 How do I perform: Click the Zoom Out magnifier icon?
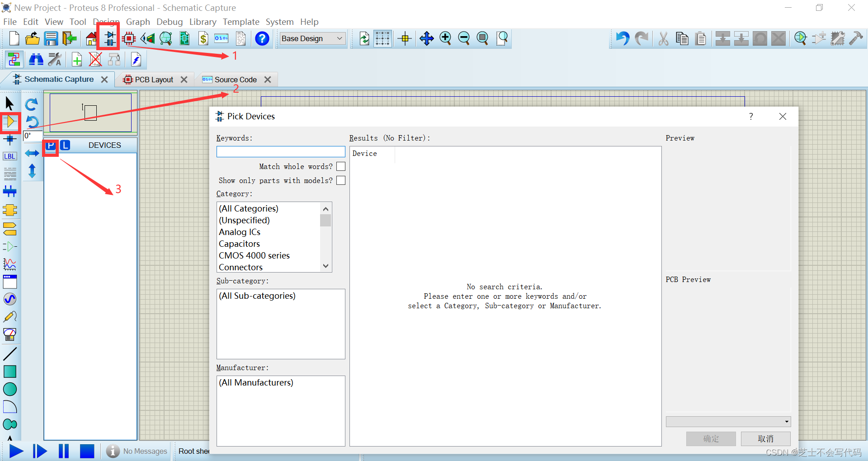[x=464, y=38]
